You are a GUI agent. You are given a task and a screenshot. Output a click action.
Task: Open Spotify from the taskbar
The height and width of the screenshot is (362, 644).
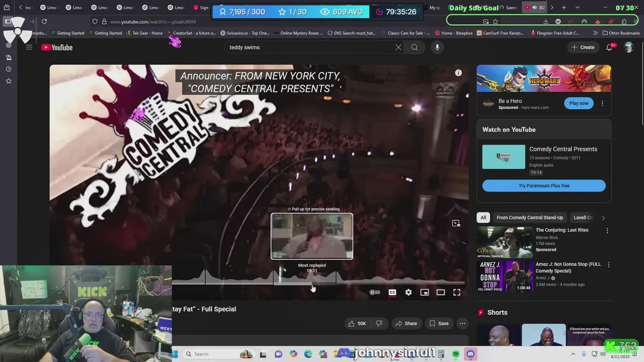456,354
